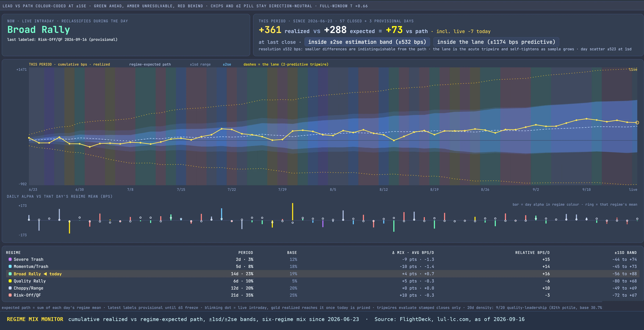
Task: Click the 'REGIME MIX MONITOR' footer title
Action: (x=35, y=319)
